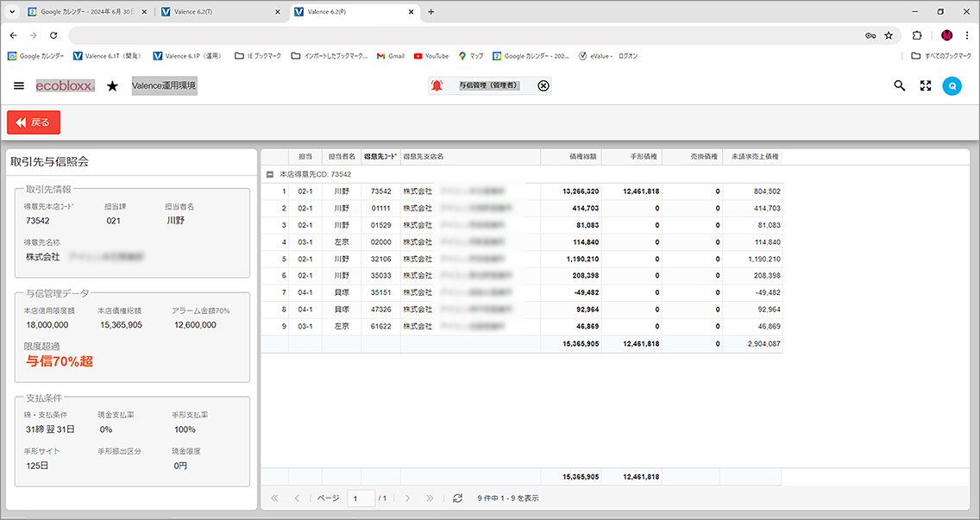Open Chrome profile M avatar
Screen dimensions: 980x520
point(947,35)
